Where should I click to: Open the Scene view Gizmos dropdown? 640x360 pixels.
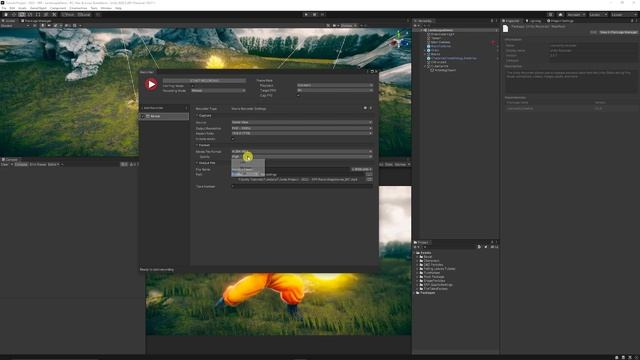click(x=349, y=26)
